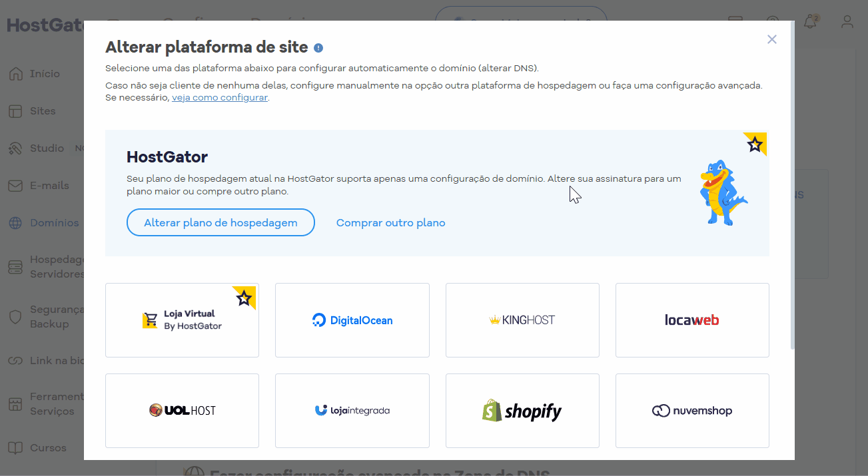The width and height of the screenshot is (868, 476).
Task: Click Comprar outro plano link
Action: pos(390,223)
